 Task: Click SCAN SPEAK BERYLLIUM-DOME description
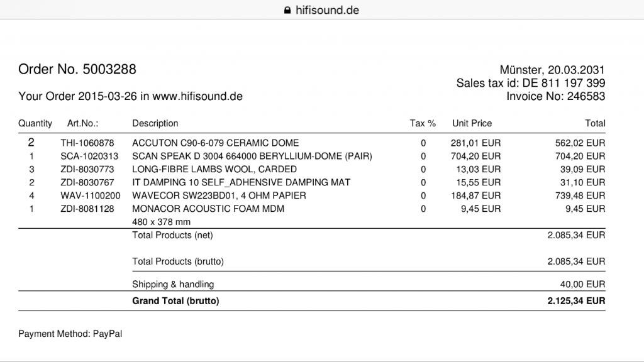pos(252,156)
